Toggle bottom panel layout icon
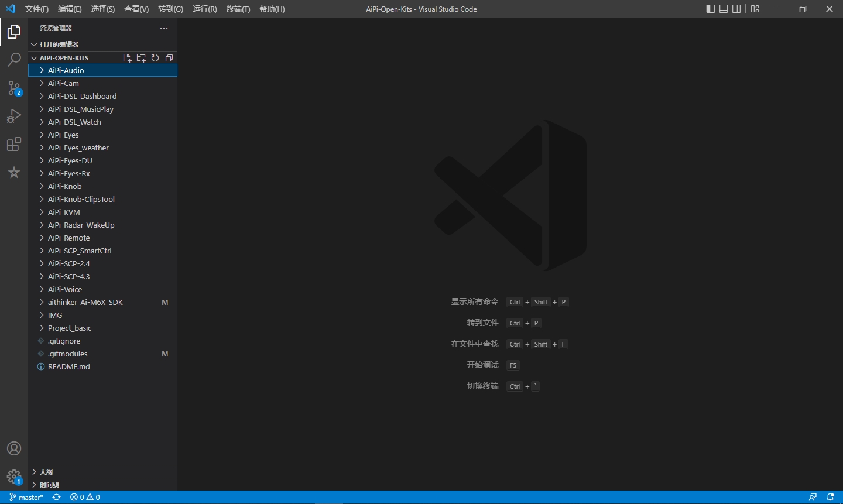Screen dimensions: 843x504 coord(724,9)
